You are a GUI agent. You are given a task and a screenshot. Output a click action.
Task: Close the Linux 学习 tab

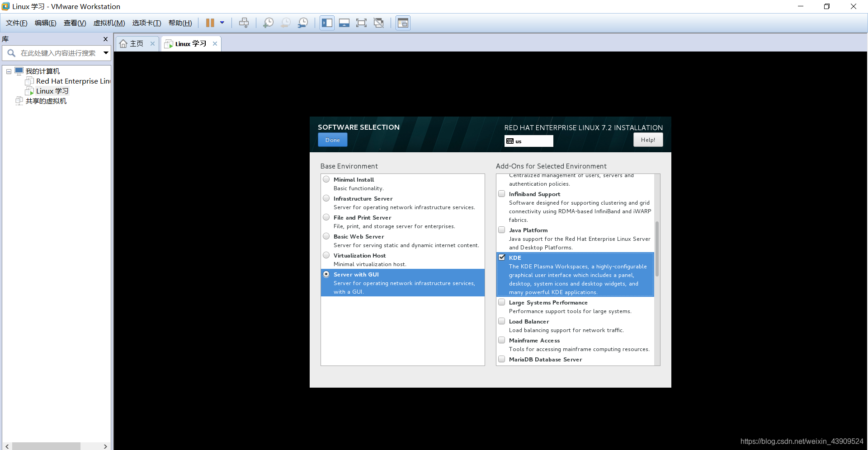(x=215, y=44)
